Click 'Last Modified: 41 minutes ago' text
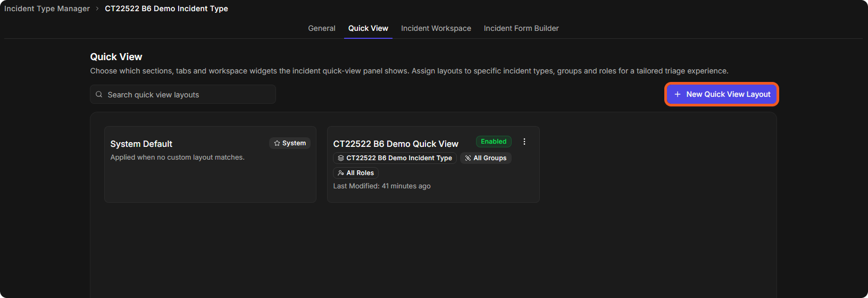The width and height of the screenshot is (868, 298). [382, 186]
